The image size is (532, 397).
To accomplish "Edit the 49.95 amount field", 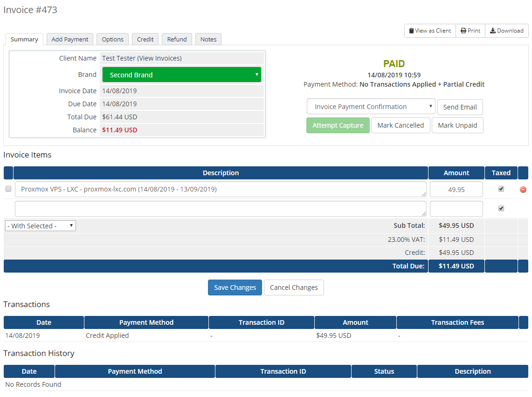I will (456, 189).
